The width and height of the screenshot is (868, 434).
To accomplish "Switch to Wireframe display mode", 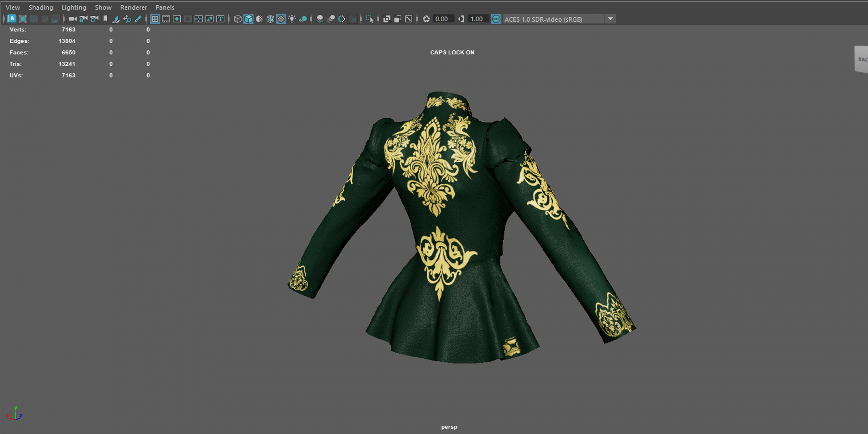I will pyautogui.click(x=238, y=19).
